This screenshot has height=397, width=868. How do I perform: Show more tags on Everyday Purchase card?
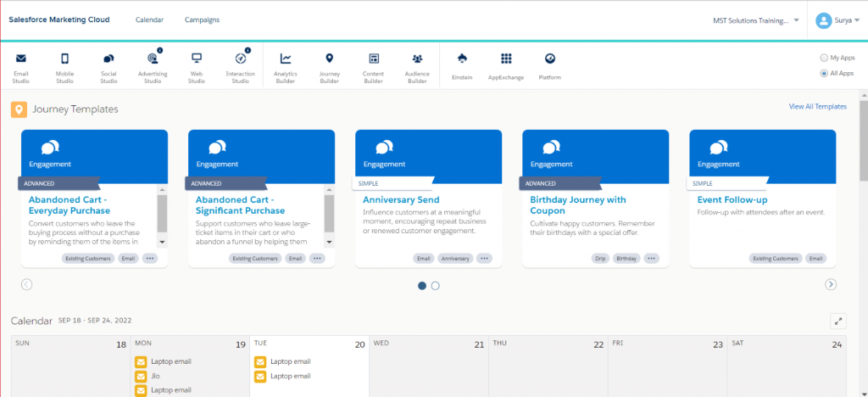tap(149, 258)
